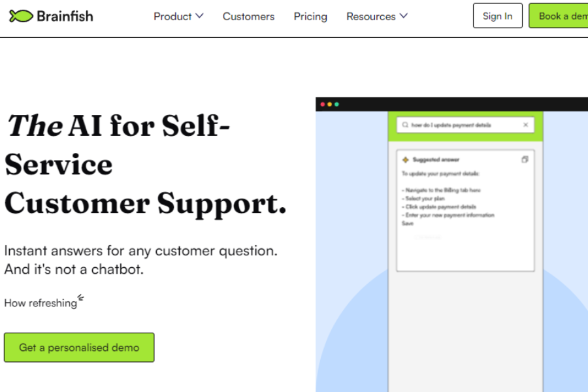This screenshot has height=392, width=588.
Task: Click the green traffic-light dot in the mockup
Action: tap(337, 105)
